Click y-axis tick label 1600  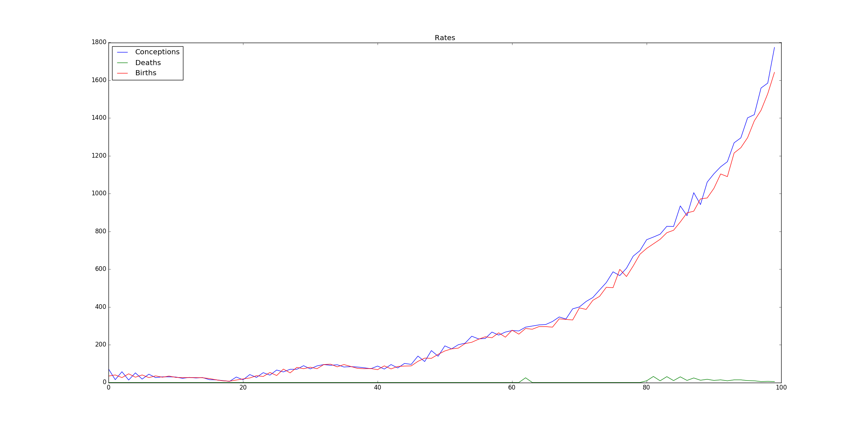point(99,80)
